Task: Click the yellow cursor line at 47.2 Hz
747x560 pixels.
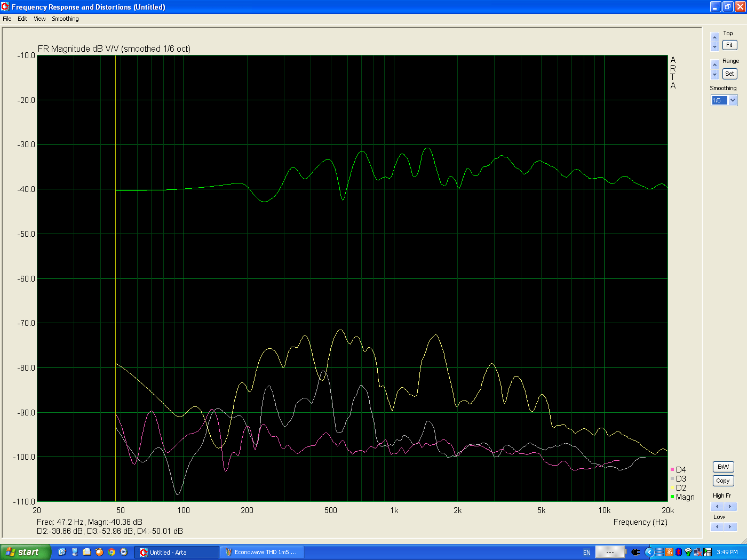Action: [x=115, y=277]
